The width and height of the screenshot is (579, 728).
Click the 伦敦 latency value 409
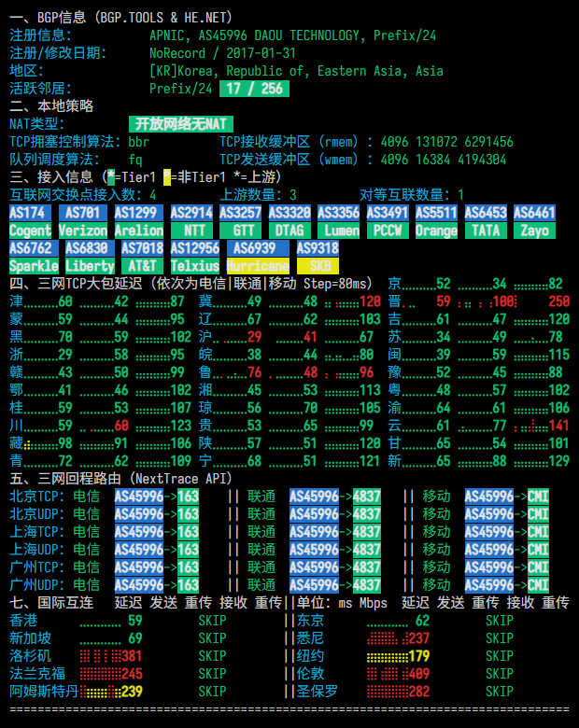419,674
